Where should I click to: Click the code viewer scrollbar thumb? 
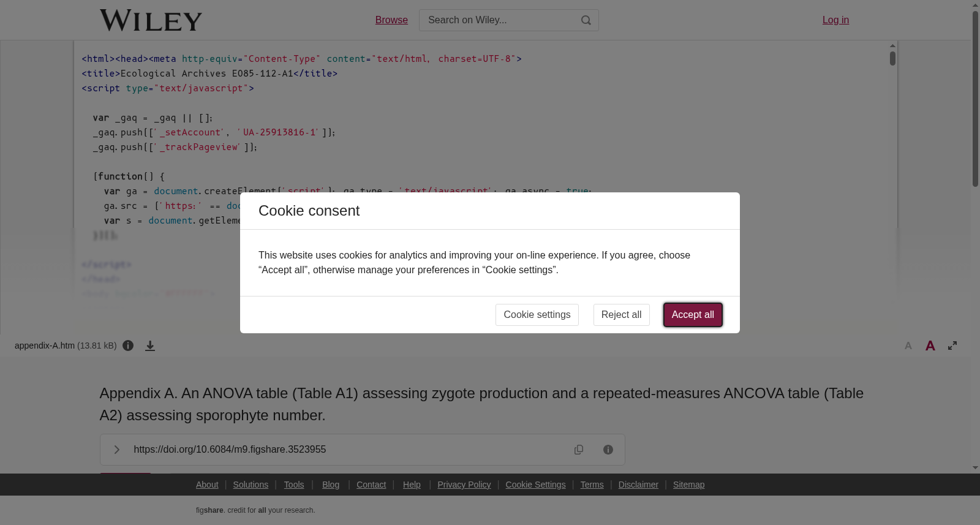[893, 59]
